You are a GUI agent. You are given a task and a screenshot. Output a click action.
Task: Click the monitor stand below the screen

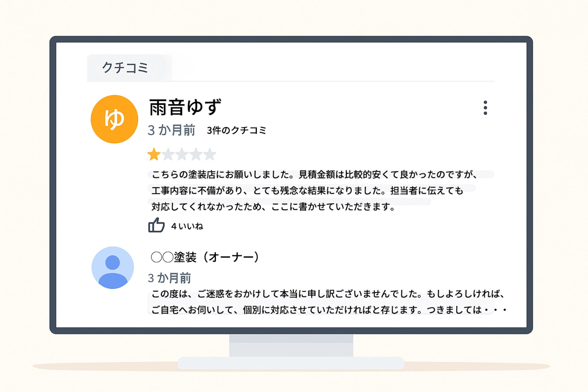291,350
